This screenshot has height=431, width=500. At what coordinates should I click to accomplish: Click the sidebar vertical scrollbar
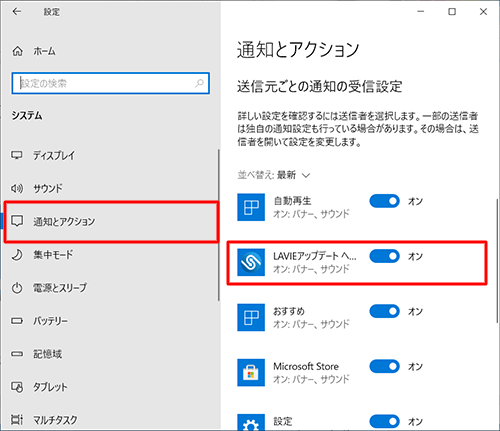pyautogui.click(x=219, y=225)
